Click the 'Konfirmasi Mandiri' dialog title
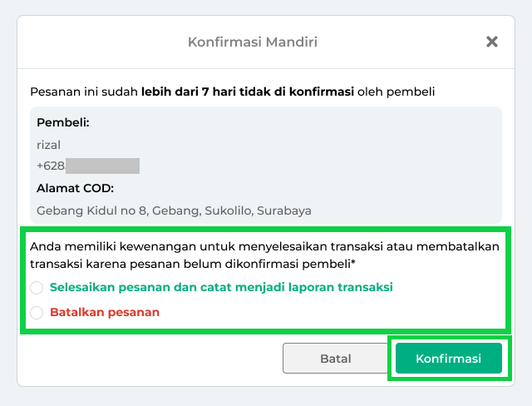 point(253,42)
